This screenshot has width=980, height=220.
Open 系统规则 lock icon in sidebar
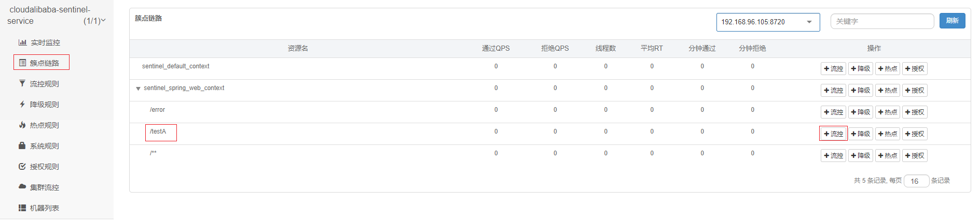tap(22, 145)
